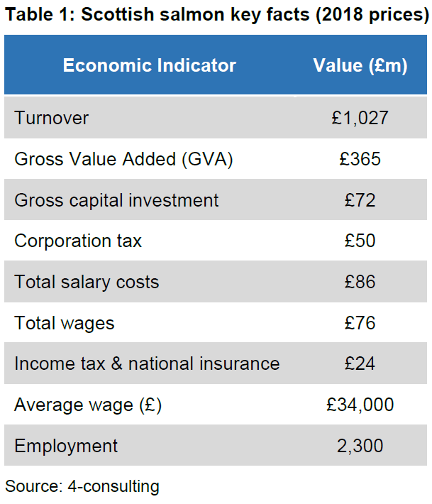Select the 'Total wages' row label

pyautogui.click(x=65, y=323)
